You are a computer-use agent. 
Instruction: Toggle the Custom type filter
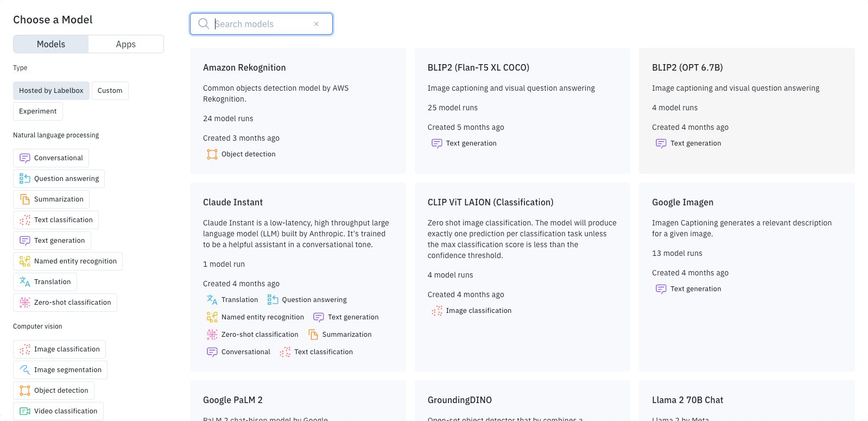110,91
